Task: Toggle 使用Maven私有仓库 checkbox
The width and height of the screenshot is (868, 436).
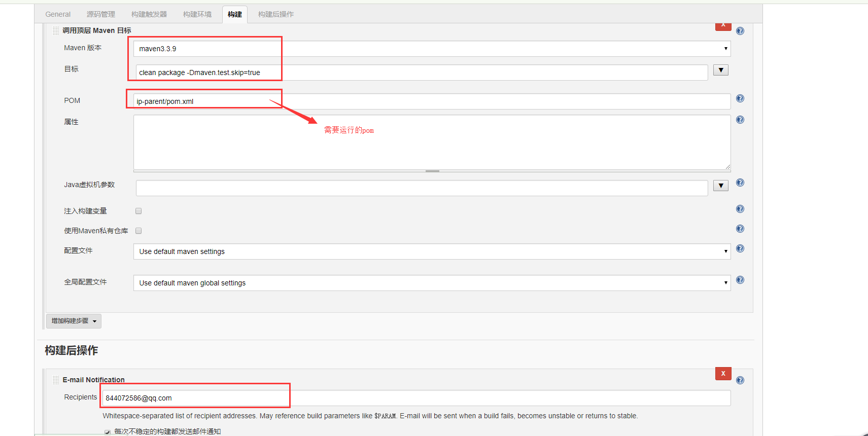Action: 138,231
